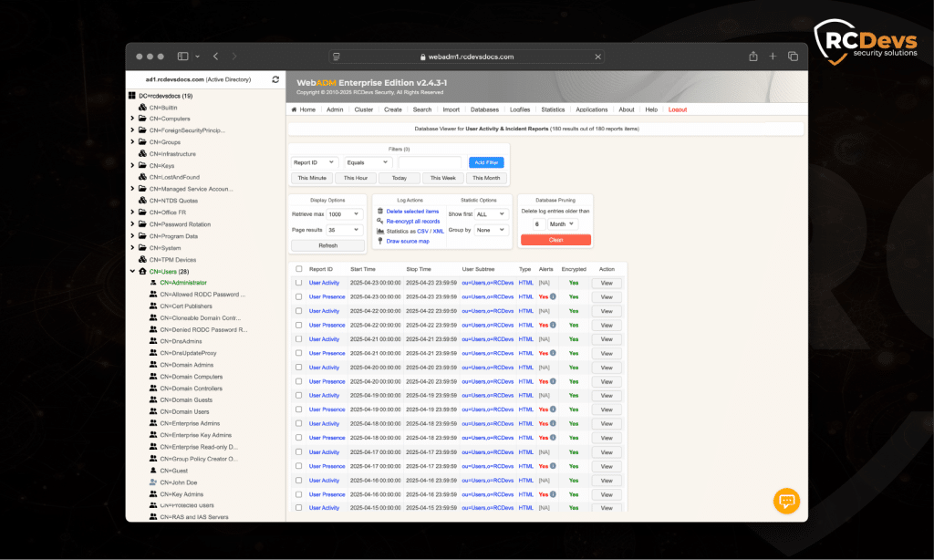
Task: Click the CN=Computers folder icon
Action: tap(142, 119)
